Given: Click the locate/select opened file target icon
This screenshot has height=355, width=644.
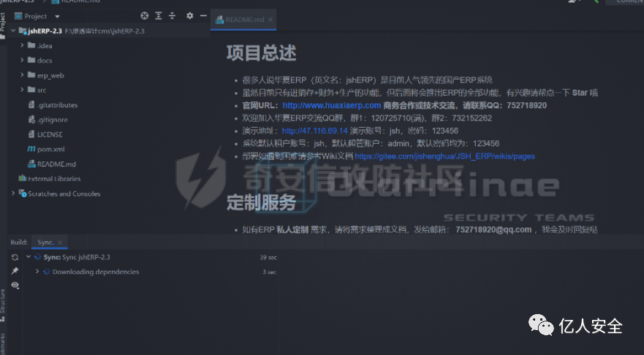Looking at the screenshot, I should coord(144,16).
